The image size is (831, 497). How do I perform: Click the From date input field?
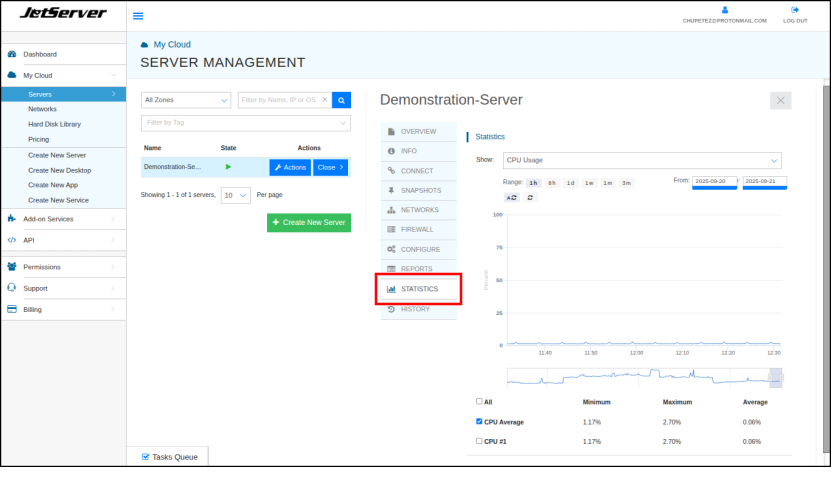tap(714, 181)
